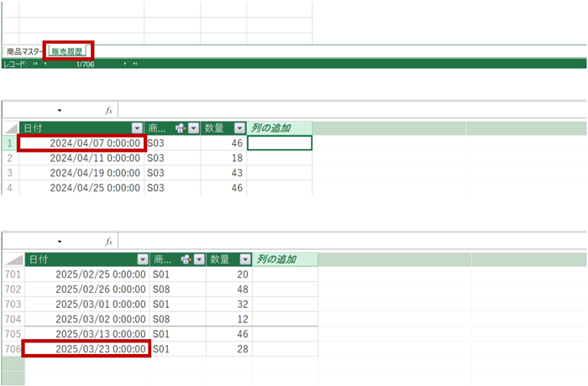Go to previous record in record navigator
This screenshot has height=386, width=588.
(45, 64)
